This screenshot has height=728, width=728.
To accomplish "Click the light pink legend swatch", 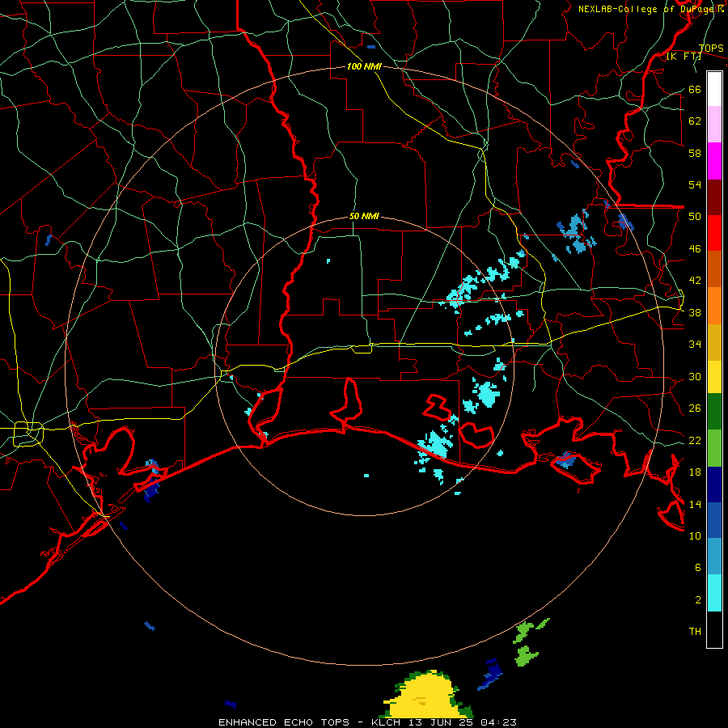I will tap(714, 124).
